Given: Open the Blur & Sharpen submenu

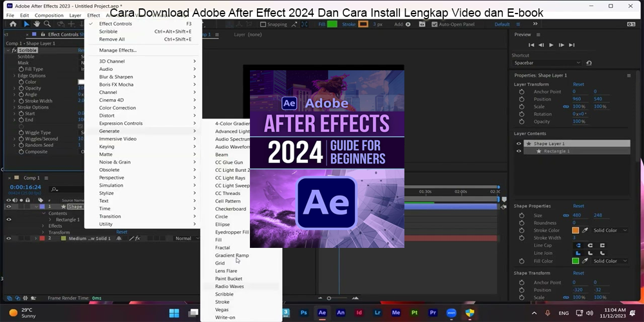Looking at the screenshot, I should point(143,77).
